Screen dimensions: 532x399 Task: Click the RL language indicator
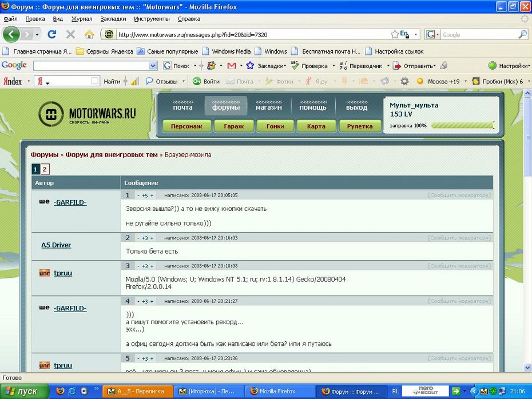[395, 391]
